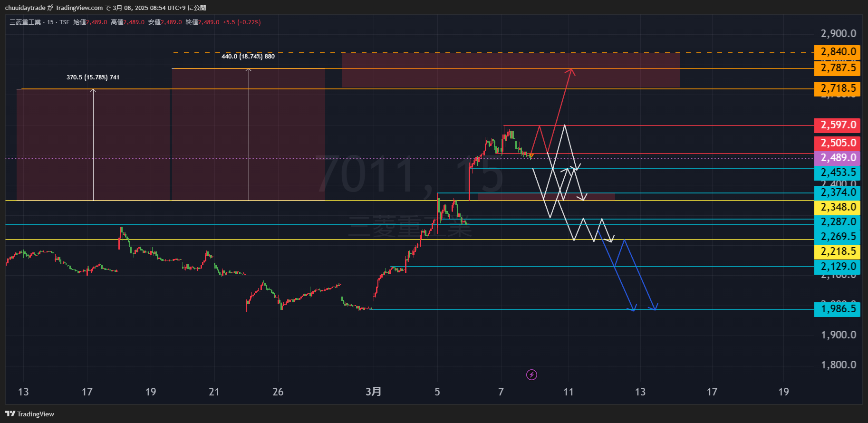Select the 370.5 (15.78%) measurement label
The image size is (868, 423).
point(93,77)
